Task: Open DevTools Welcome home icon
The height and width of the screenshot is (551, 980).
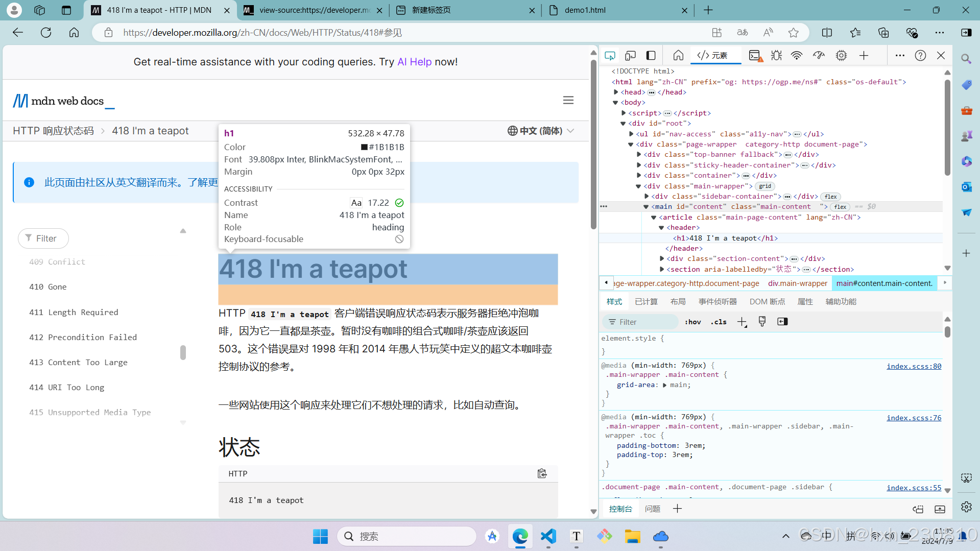Action: click(x=678, y=56)
